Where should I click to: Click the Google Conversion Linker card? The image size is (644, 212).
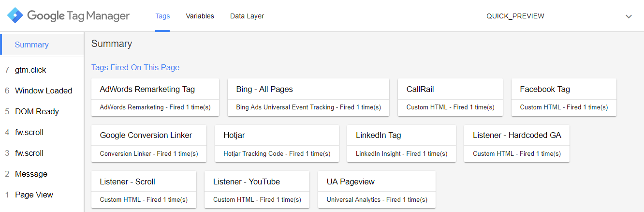[148, 143]
